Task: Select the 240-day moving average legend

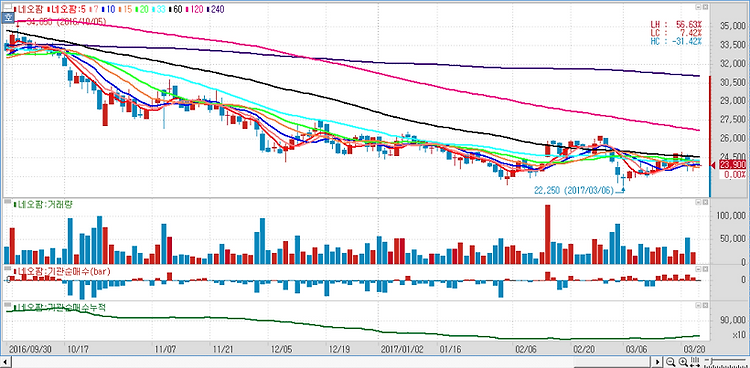Action: click(216, 9)
